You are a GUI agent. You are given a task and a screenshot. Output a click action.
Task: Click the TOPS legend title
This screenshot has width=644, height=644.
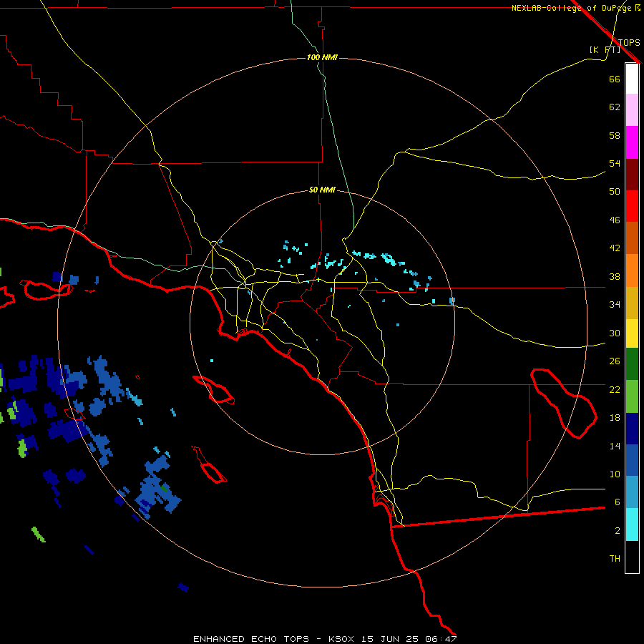pyautogui.click(x=629, y=42)
